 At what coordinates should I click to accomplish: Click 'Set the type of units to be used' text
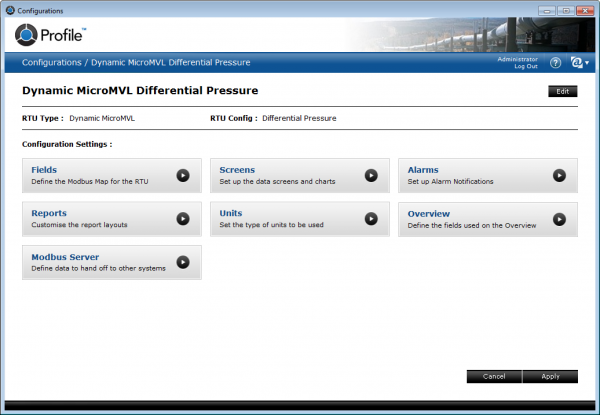click(x=271, y=225)
